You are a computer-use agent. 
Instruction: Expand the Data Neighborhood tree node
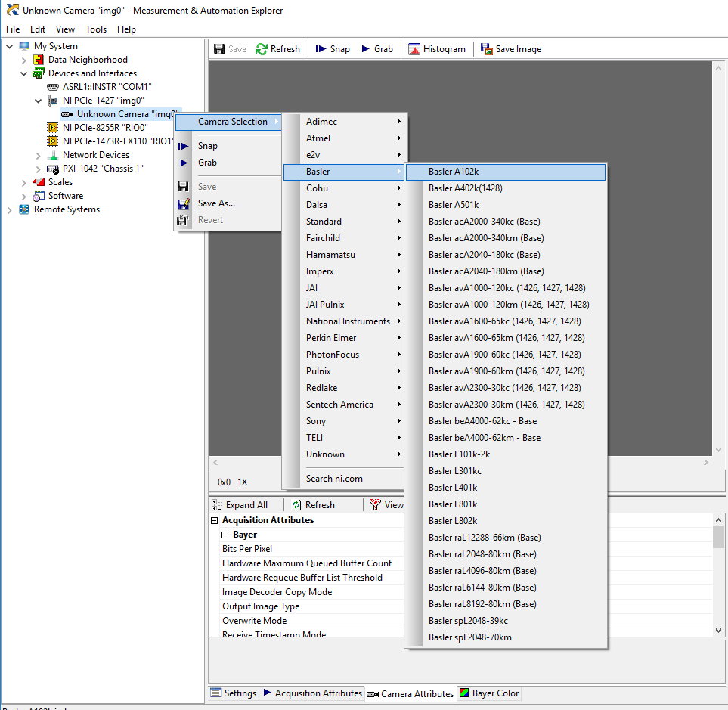(x=23, y=60)
